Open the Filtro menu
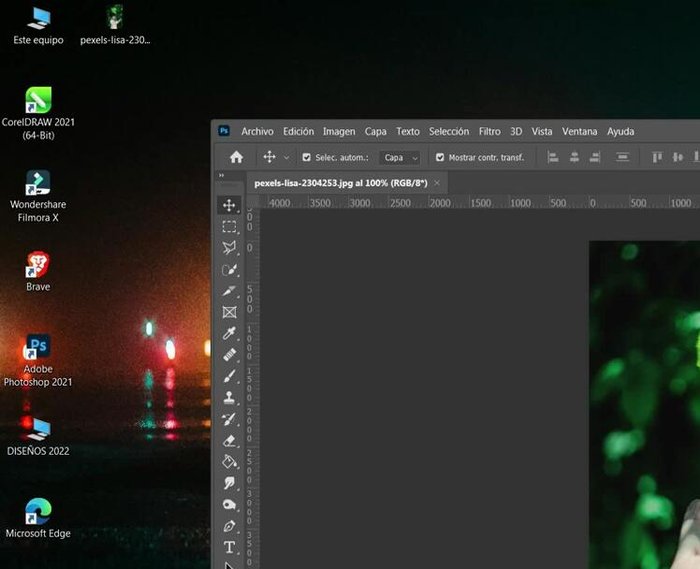700x569 pixels. [x=489, y=132]
